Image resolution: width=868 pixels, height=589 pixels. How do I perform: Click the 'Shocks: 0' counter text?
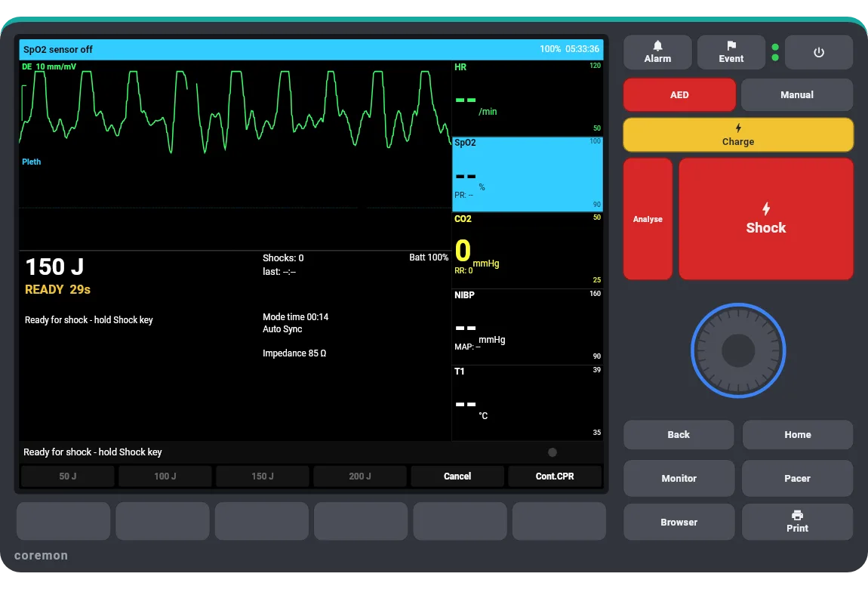(x=283, y=258)
